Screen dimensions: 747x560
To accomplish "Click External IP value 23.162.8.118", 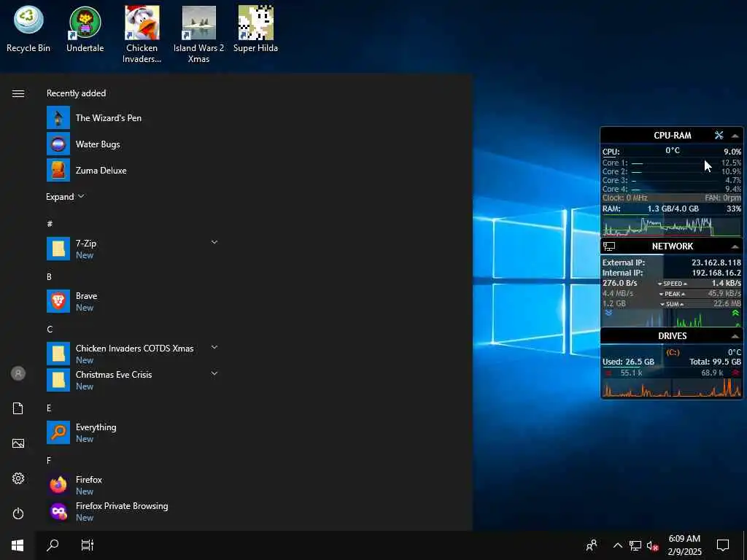I will pos(716,262).
